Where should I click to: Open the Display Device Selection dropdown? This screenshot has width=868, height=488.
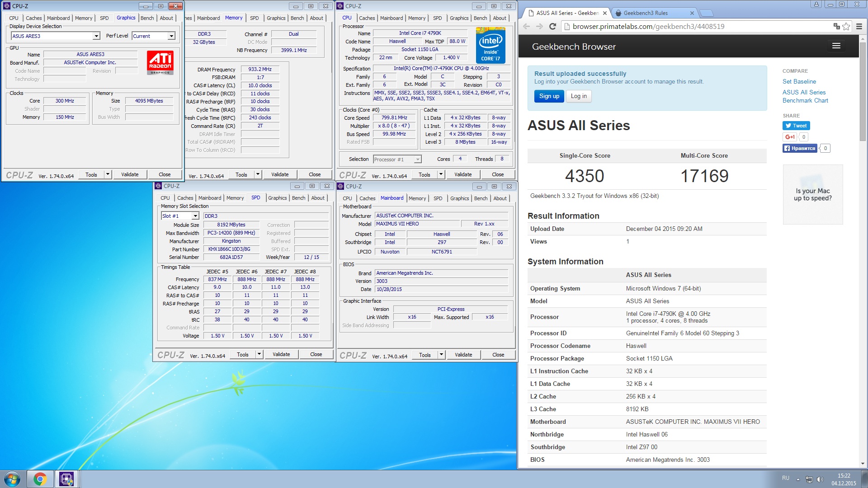(x=96, y=36)
